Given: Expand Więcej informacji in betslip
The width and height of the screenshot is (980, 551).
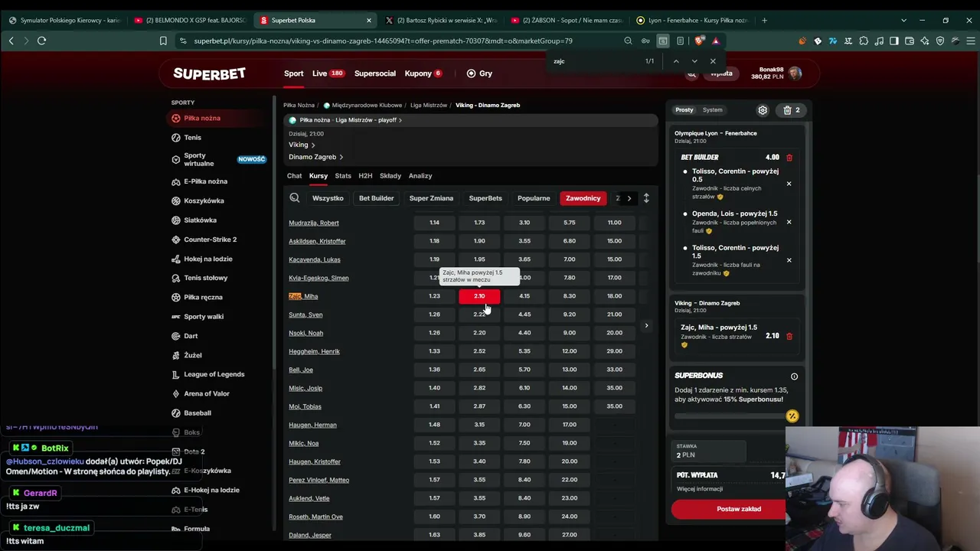Looking at the screenshot, I should pos(700,489).
